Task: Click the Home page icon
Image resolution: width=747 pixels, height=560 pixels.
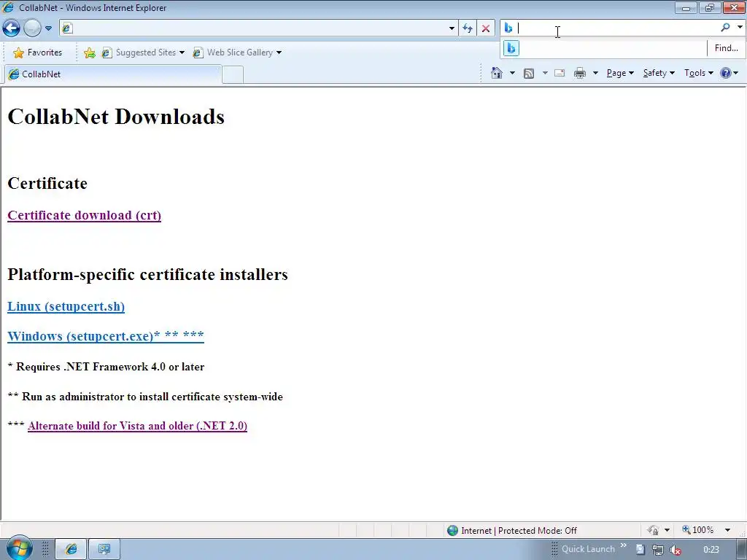Action: tap(497, 73)
